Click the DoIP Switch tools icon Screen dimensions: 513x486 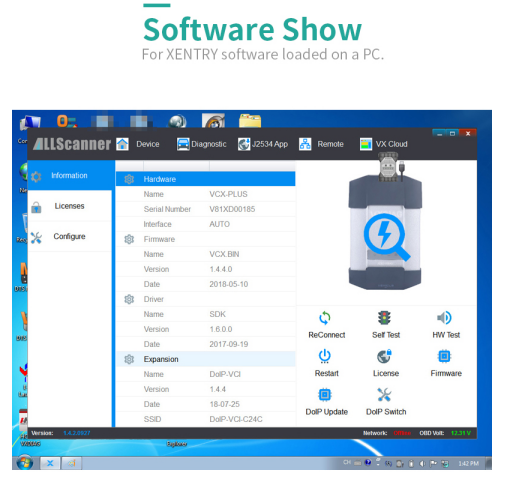384,395
